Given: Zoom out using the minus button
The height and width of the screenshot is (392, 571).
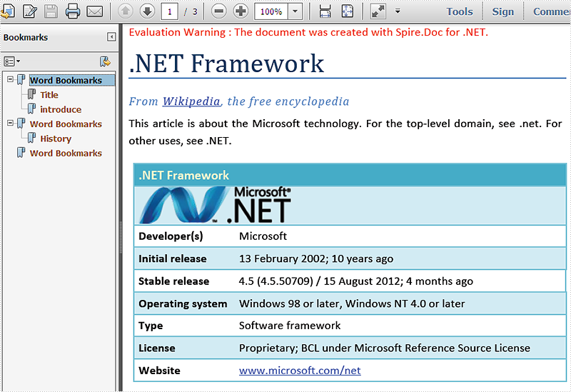Looking at the screenshot, I should click(x=219, y=11).
